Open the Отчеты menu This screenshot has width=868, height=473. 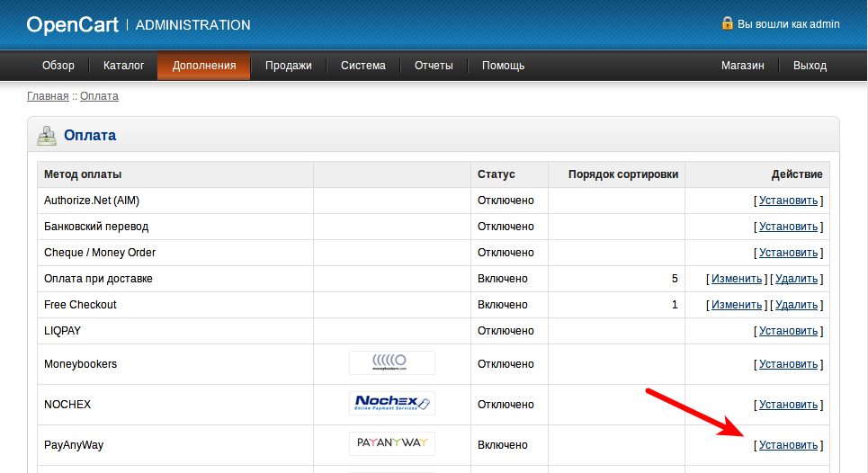(x=434, y=66)
